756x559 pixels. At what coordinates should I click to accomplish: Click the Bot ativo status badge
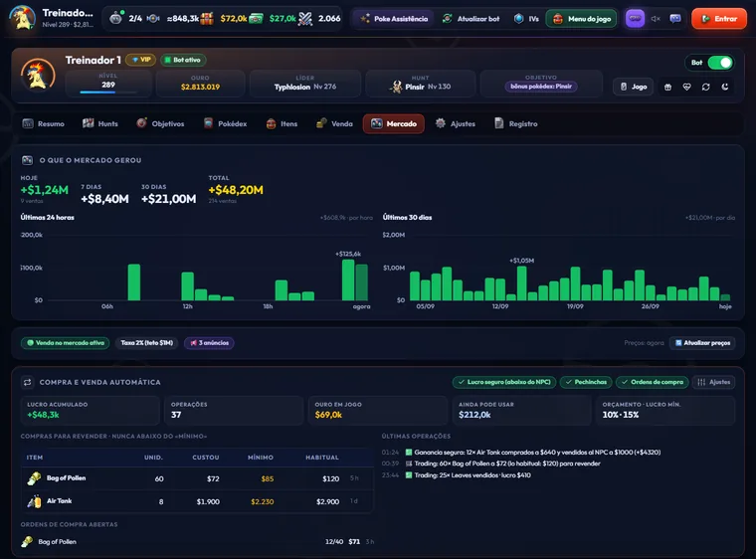[x=183, y=60]
